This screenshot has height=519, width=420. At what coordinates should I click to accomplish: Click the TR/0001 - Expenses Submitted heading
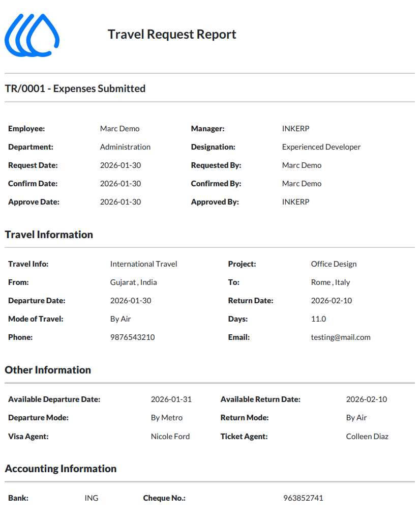pyautogui.click(x=75, y=89)
